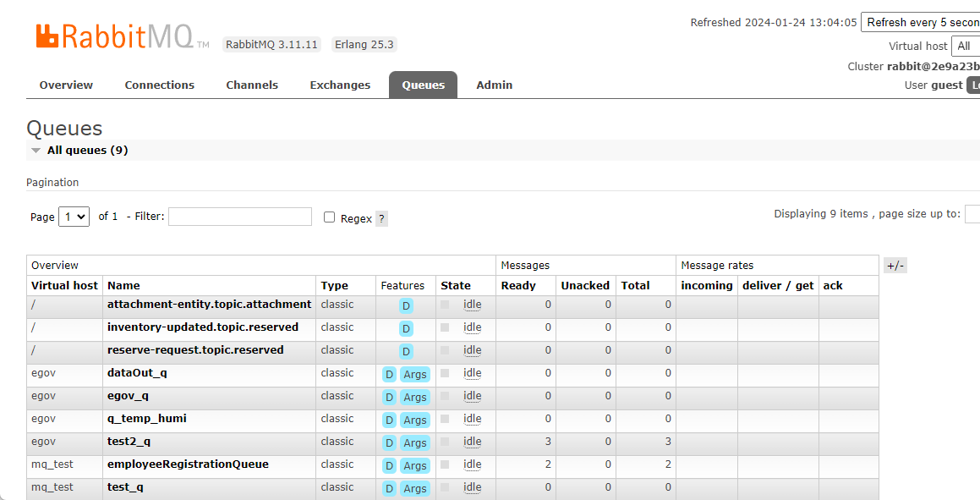Click the queue Filter text field
The image size is (980, 500).
point(240,217)
